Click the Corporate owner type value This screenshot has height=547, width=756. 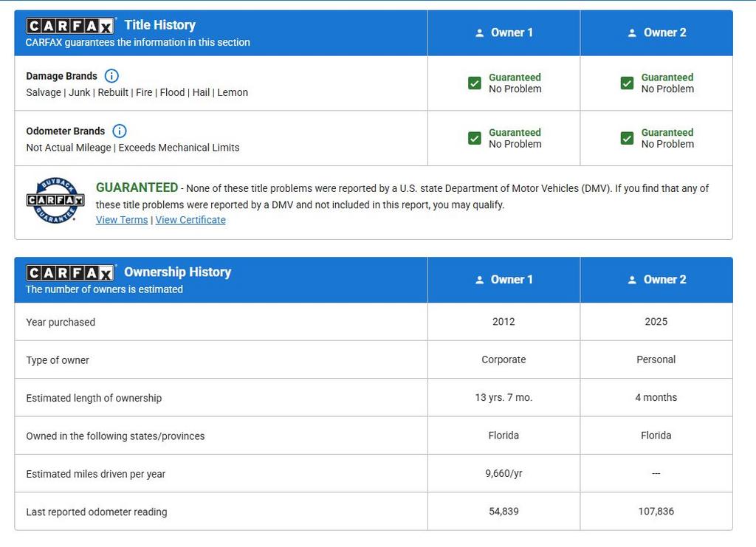tap(504, 359)
